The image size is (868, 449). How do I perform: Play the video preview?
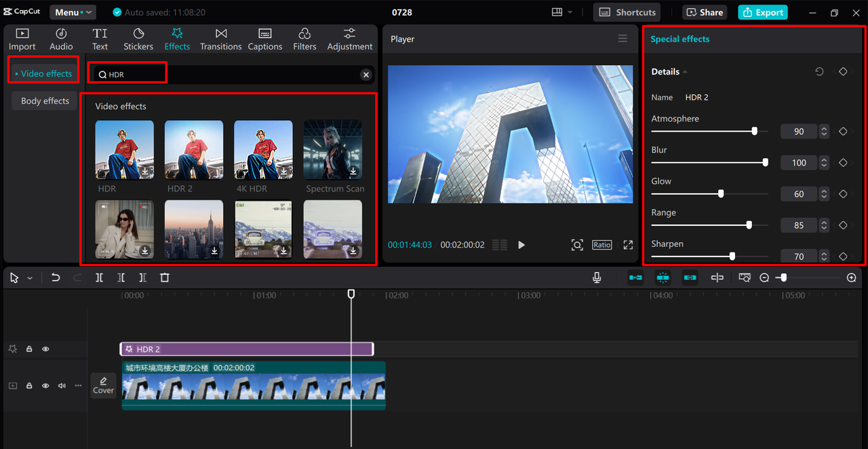tap(521, 245)
